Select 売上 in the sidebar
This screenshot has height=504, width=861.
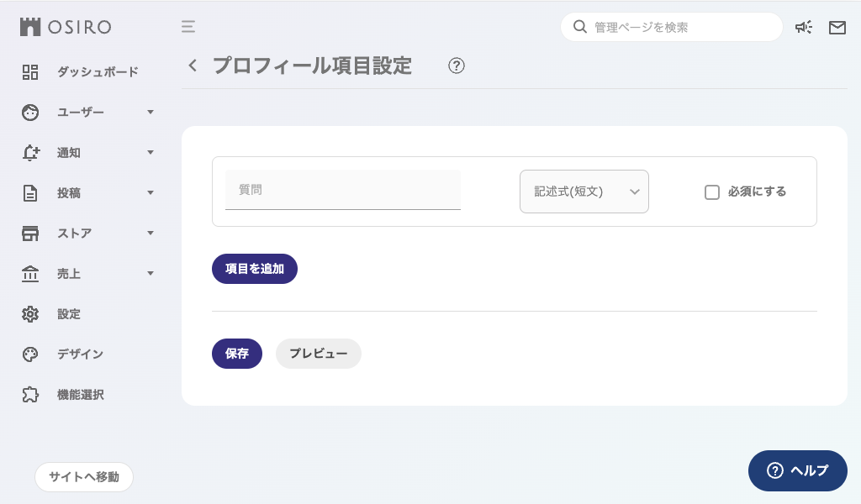point(69,273)
